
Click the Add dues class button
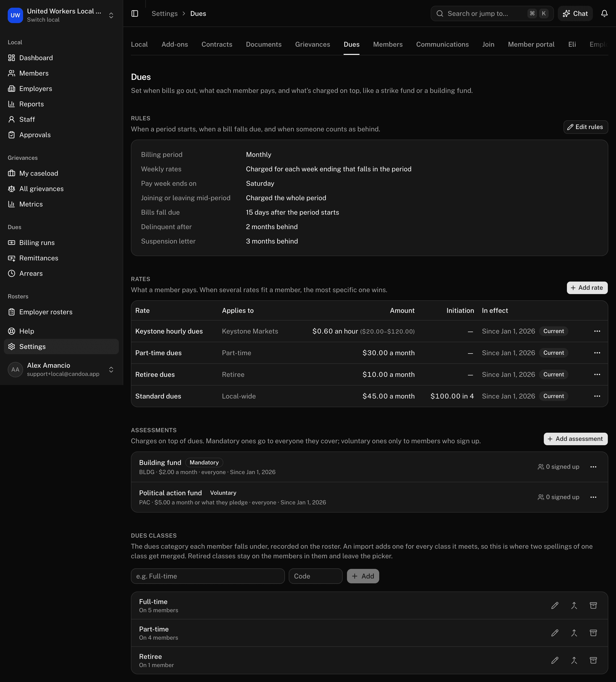pos(363,576)
